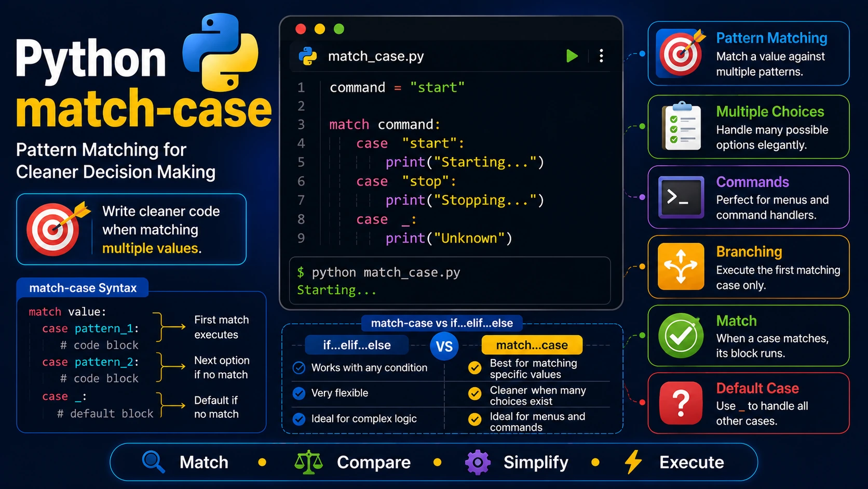This screenshot has width=868, height=489.
Task: Click 'Pattern Matching for Cleaner Decision Making' subtitle
Action: tap(115, 161)
